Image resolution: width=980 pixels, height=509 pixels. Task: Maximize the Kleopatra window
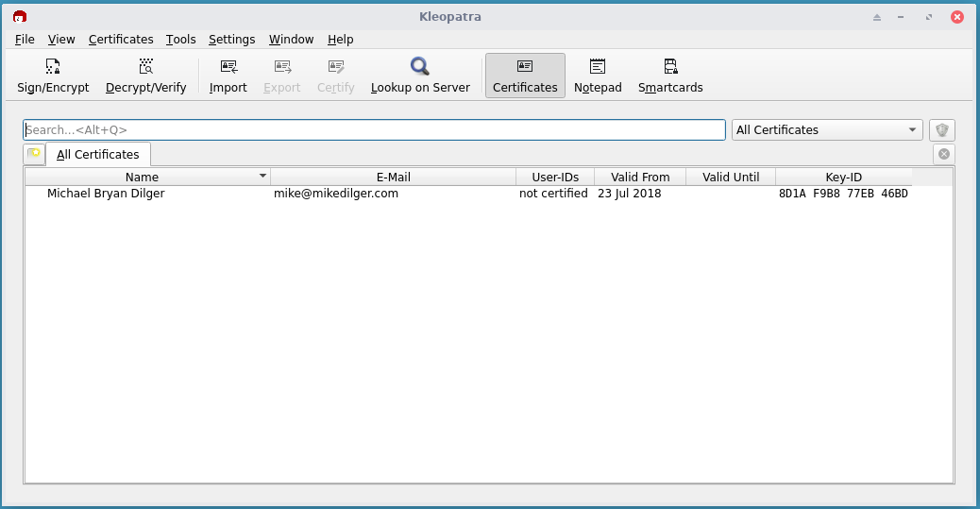929,18
